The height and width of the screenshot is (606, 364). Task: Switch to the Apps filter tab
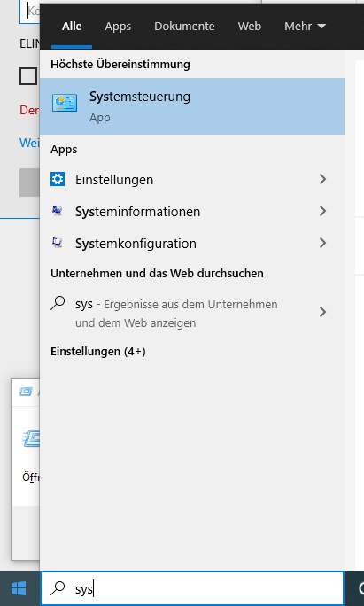pos(118,27)
